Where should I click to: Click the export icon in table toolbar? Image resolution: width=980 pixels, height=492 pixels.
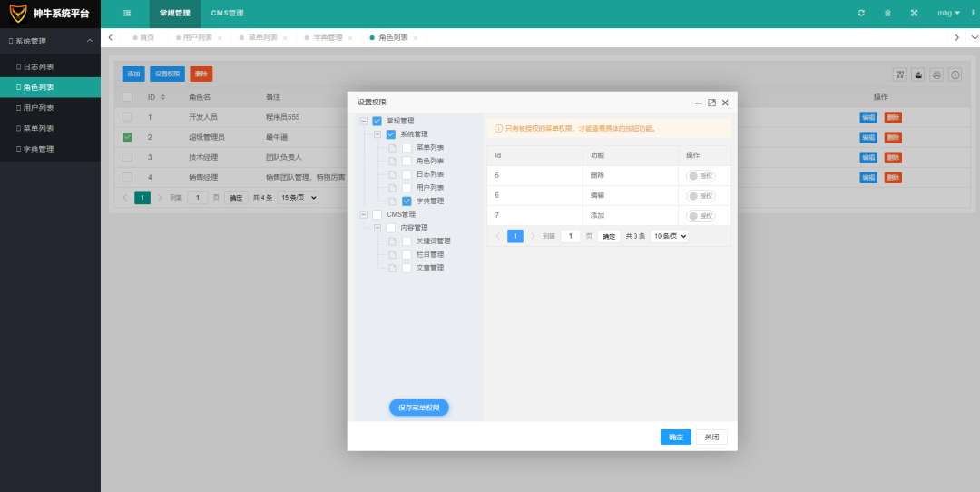tap(918, 75)
